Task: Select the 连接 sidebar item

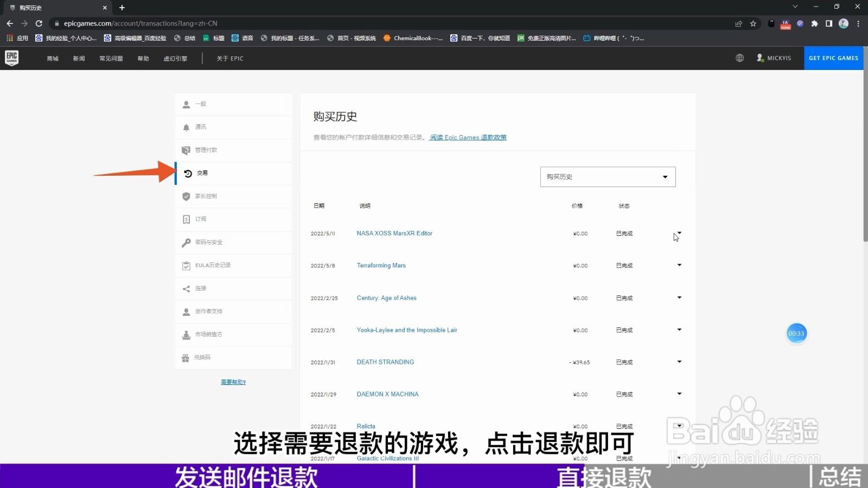Action: (233, 288)
